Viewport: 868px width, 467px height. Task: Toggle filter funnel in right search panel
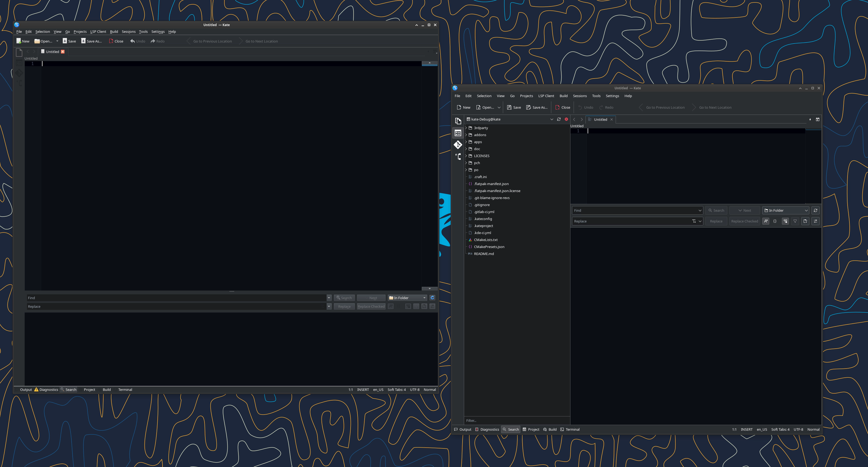point(795,221)
